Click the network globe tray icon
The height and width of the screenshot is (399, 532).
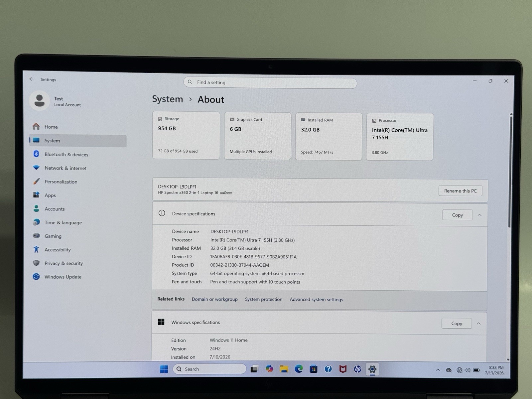pos(459,370)
